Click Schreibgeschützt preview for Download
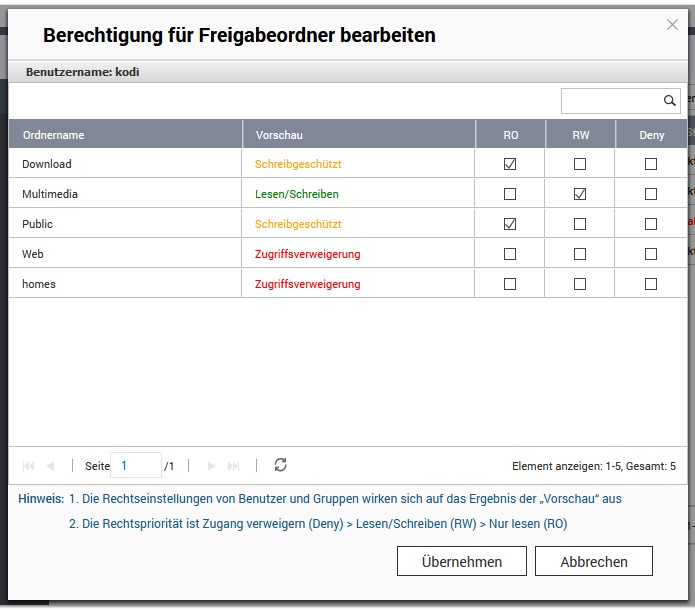This screenshot has height=611, width=695. pos(298,164)
